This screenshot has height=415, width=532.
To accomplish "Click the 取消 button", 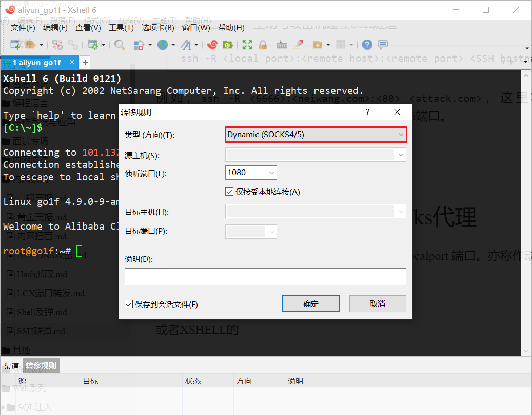I will pyautogui.click(x=378, y=304).
